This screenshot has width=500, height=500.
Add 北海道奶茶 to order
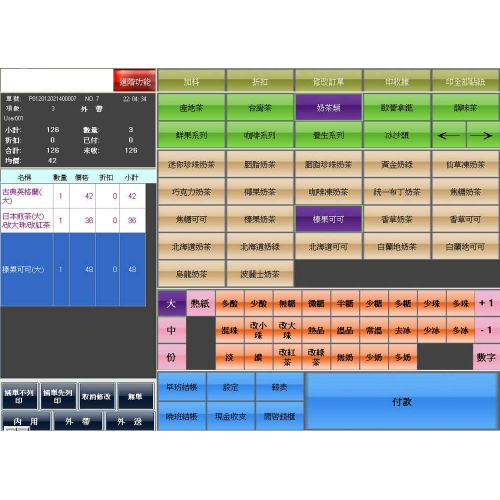191,247
